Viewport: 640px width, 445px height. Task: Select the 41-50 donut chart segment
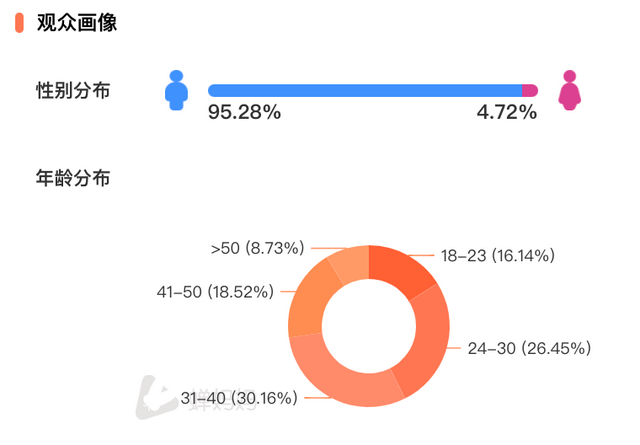click(311, 302)
